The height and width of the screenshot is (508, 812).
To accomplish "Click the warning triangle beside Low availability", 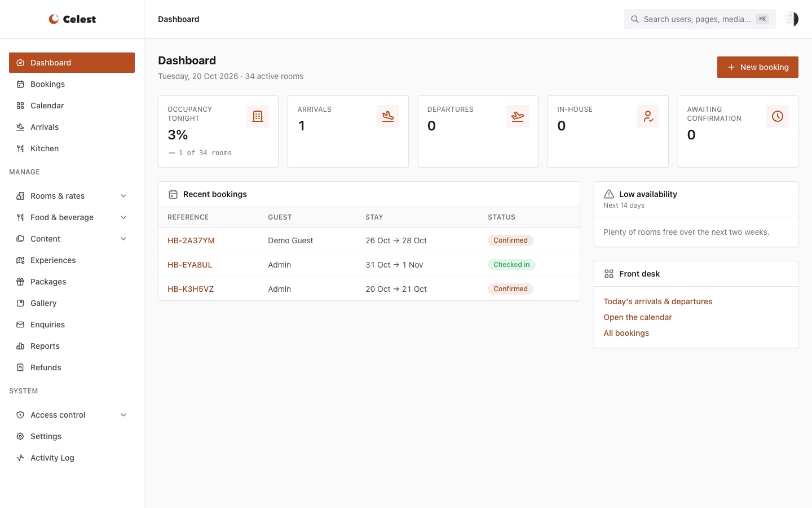I will pyautogui.click(x=609, y=194).
